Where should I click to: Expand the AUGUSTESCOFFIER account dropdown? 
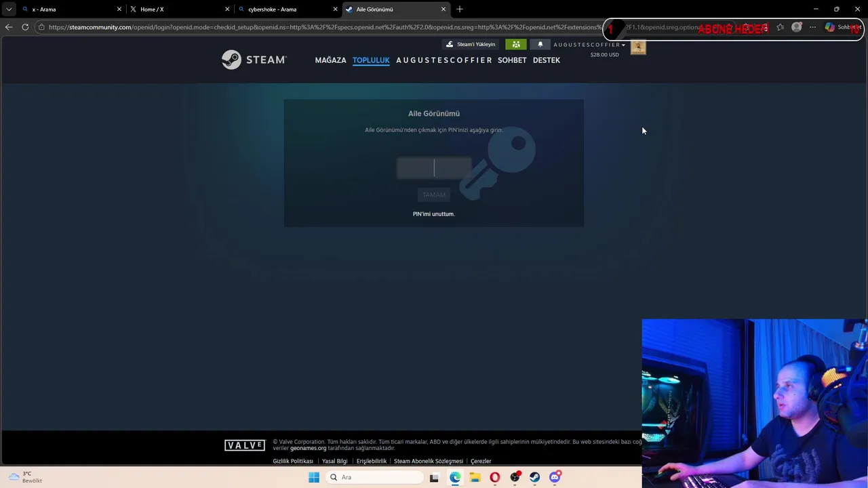coord(589,45)
